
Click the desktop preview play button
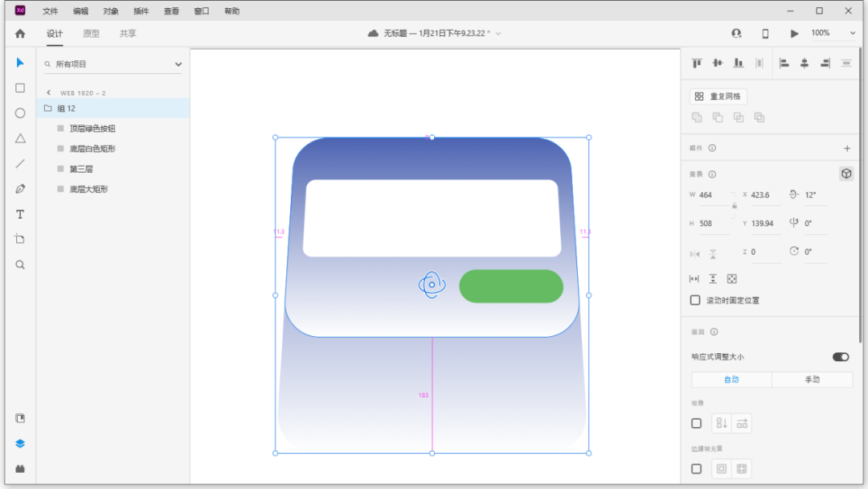coord(794,34)
